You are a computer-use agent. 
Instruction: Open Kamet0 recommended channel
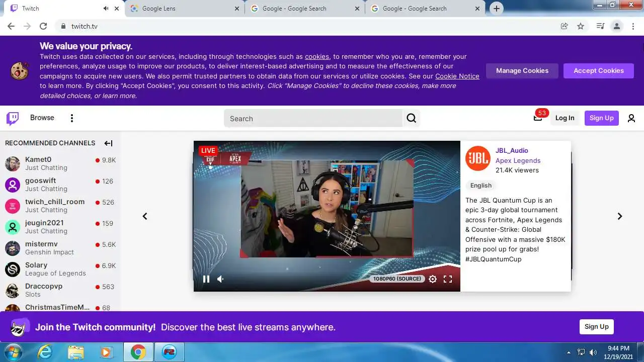coord(60,163)
